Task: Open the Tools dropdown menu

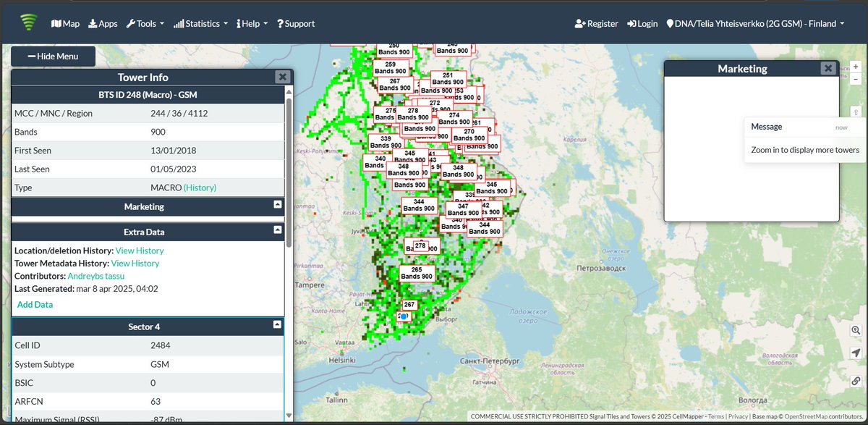Action: (145, 24)
